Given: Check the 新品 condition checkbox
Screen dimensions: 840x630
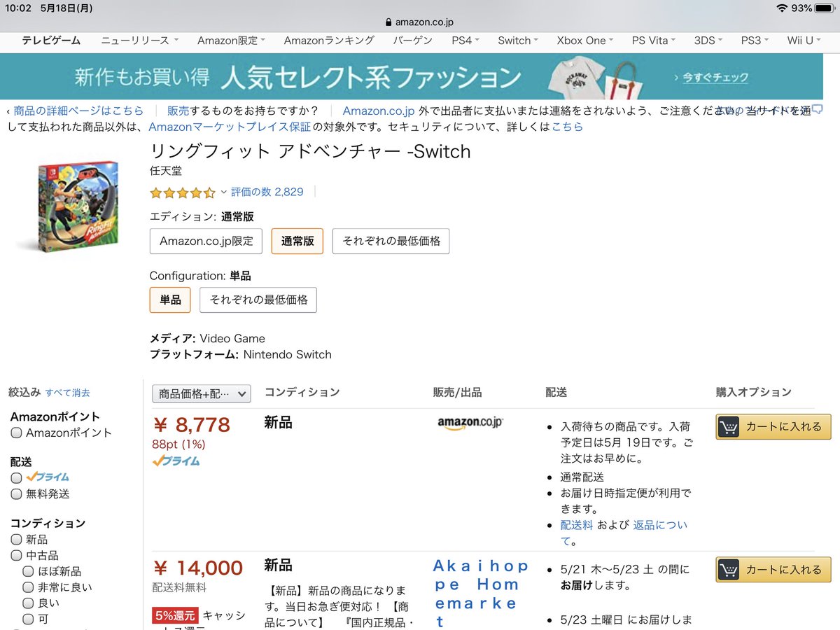Looking at the screenshot, I should (17, 540).
